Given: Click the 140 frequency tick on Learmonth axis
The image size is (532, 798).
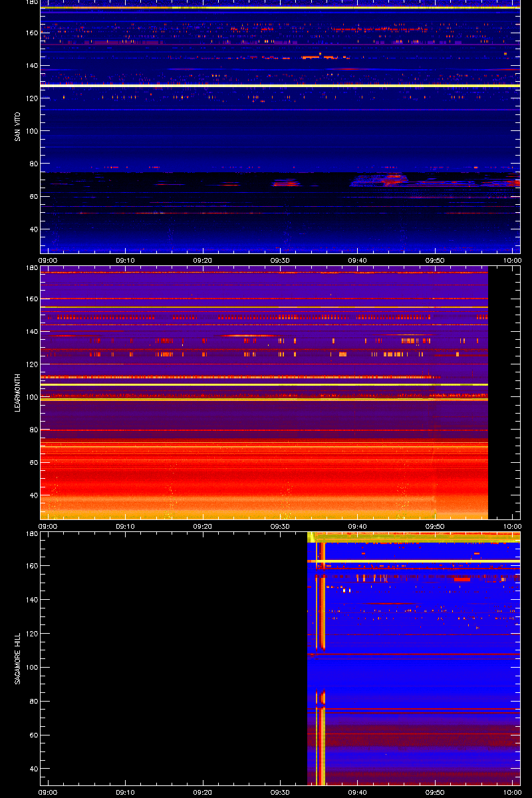Looking at the screenshot, I should [31, 332].
